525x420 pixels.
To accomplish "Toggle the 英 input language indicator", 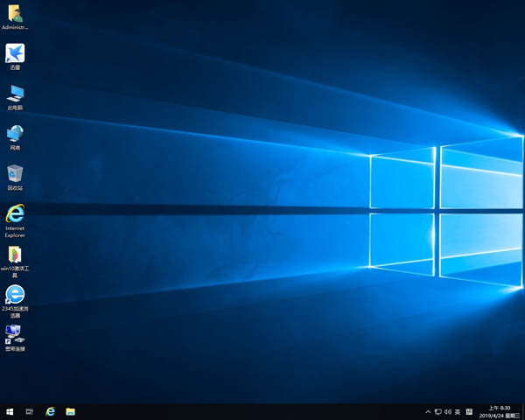I will tap(458, 411).
